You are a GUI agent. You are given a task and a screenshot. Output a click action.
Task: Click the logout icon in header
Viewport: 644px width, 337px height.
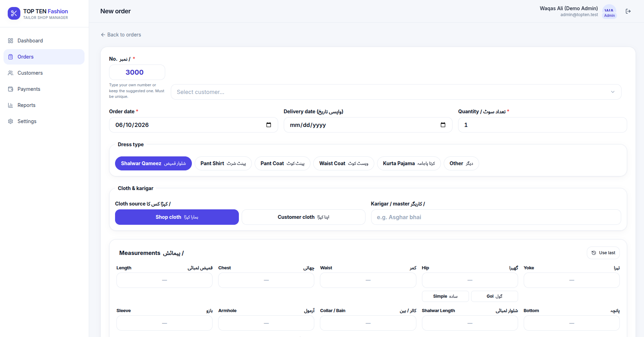click(628, 11)
